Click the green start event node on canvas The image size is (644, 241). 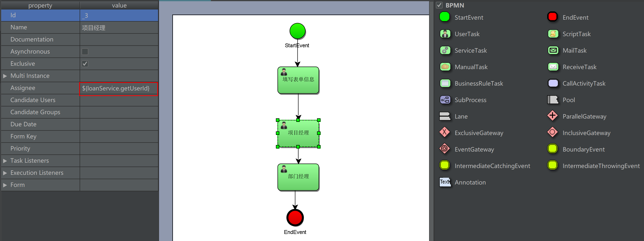[x=297, y=31]
